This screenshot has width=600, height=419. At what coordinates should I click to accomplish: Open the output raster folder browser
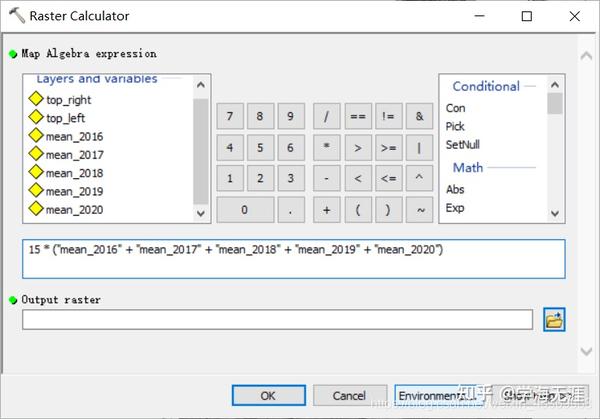[554, 320]
